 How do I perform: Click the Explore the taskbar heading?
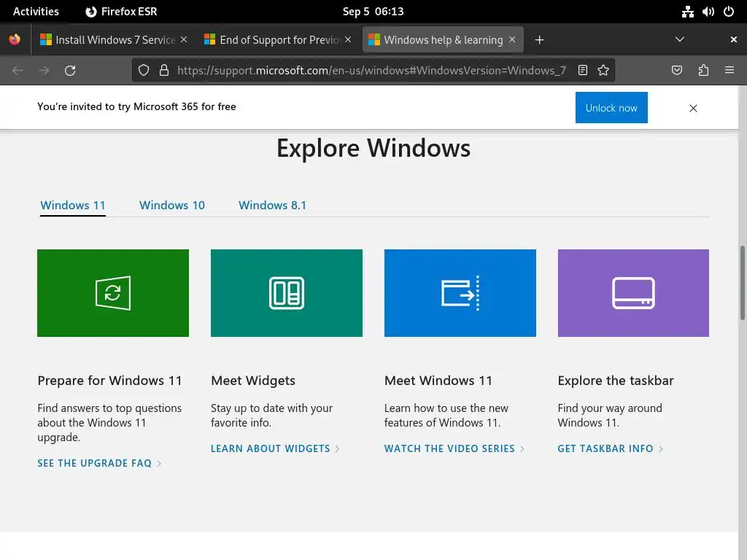coord(616,381)
